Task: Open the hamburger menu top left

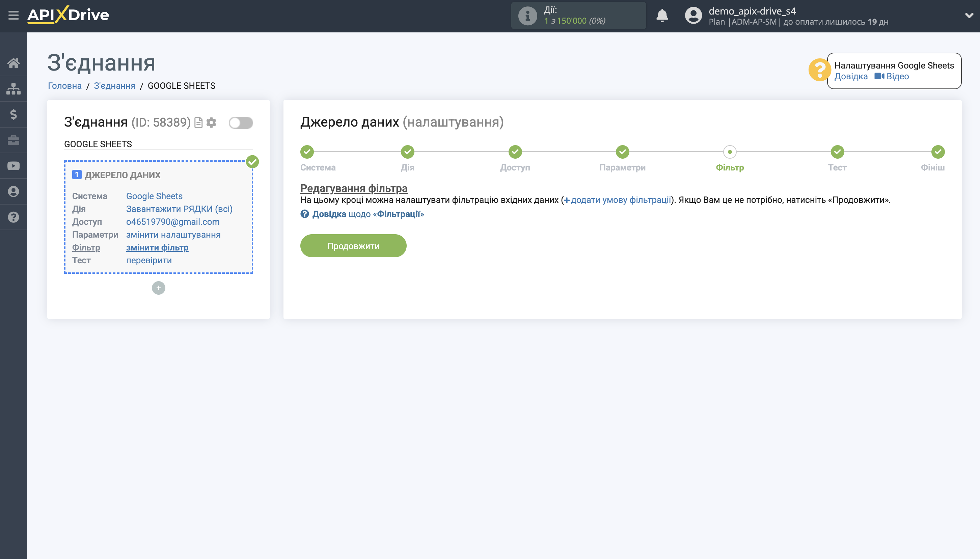Action: [x=13, y=15]
